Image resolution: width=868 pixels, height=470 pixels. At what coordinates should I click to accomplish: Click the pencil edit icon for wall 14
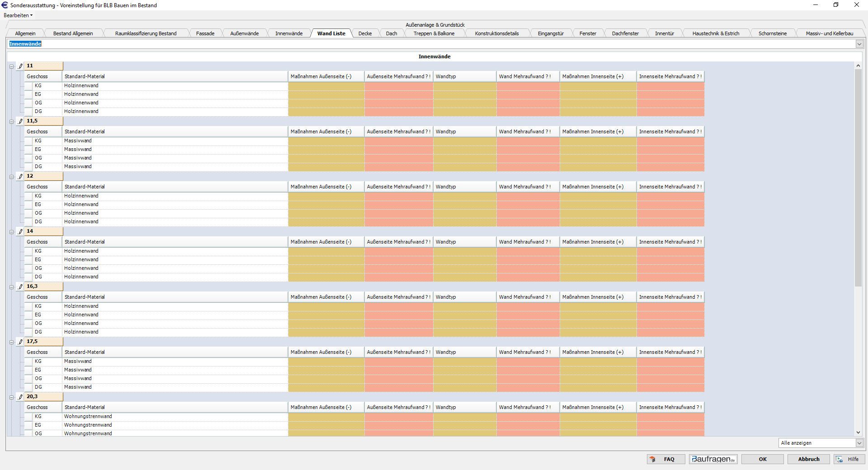coord(20,231)
